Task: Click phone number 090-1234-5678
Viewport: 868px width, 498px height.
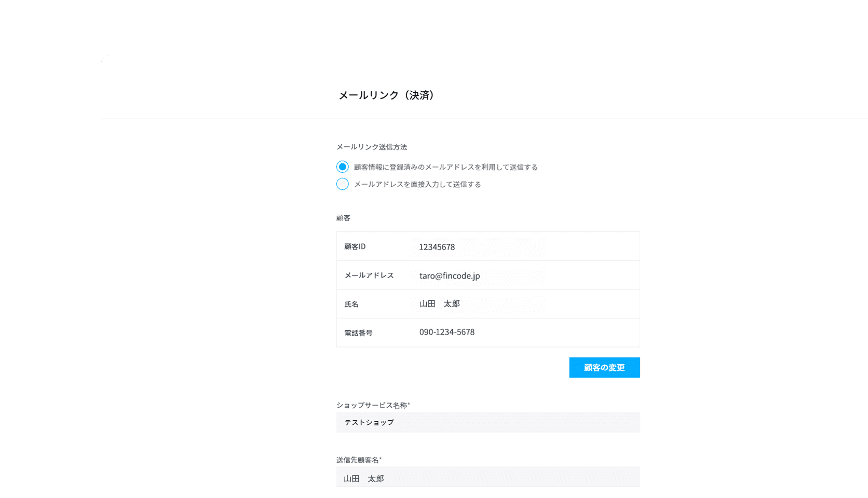Action: tap(447, 332)
